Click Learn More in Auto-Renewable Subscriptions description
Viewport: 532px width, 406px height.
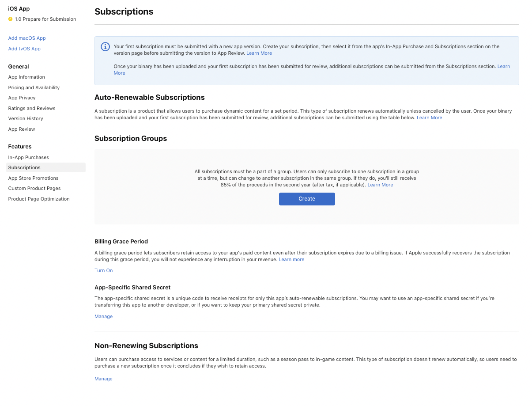tap(430, 118)
